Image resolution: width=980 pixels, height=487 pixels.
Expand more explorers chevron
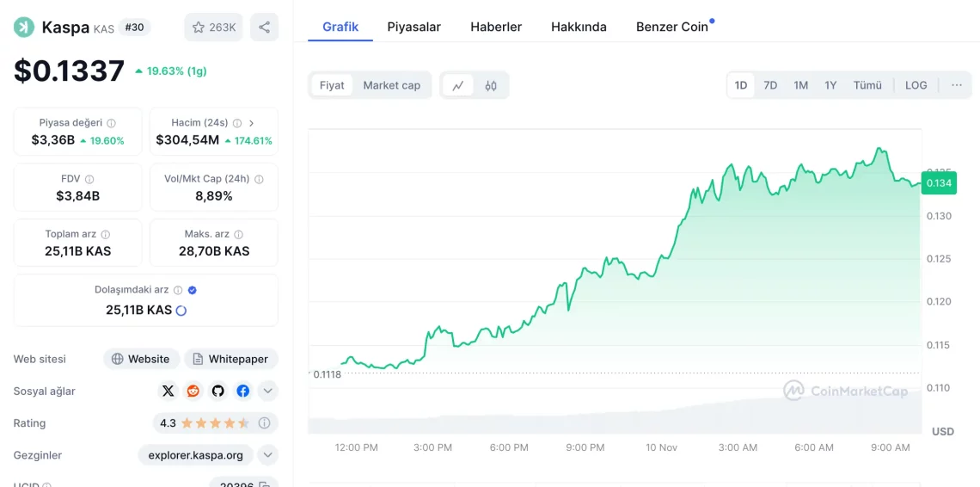click(x=267, y=455)
